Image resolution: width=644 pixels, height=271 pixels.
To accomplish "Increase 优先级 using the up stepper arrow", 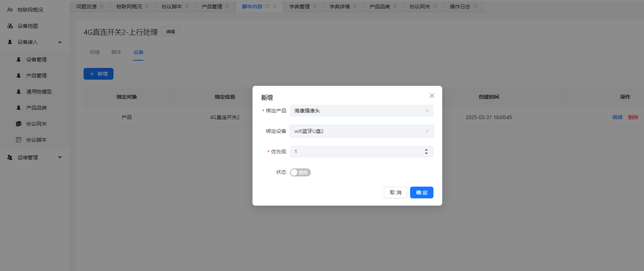I will click(x=426, y=150).
